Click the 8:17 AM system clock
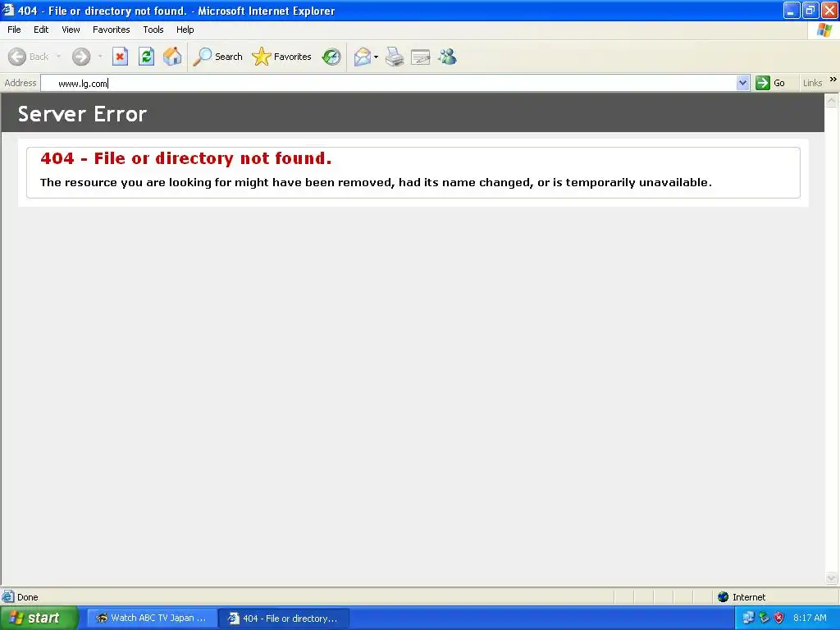Viewport: 840px width, 630px height. [x=810, y=619]
